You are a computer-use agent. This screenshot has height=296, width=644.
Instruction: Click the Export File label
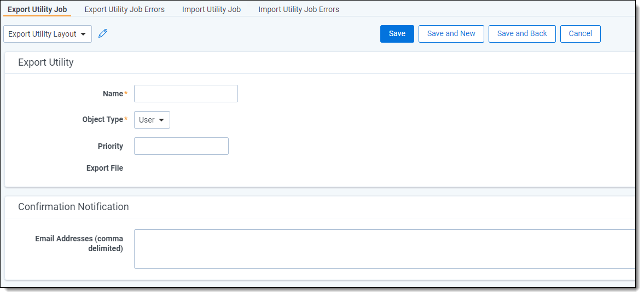point(105,168)
